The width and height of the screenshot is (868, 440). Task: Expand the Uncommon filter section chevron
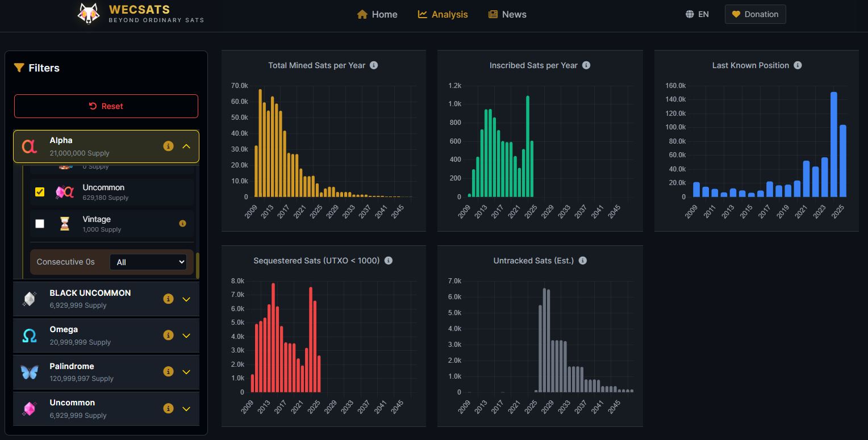click(x=186, y=409)
